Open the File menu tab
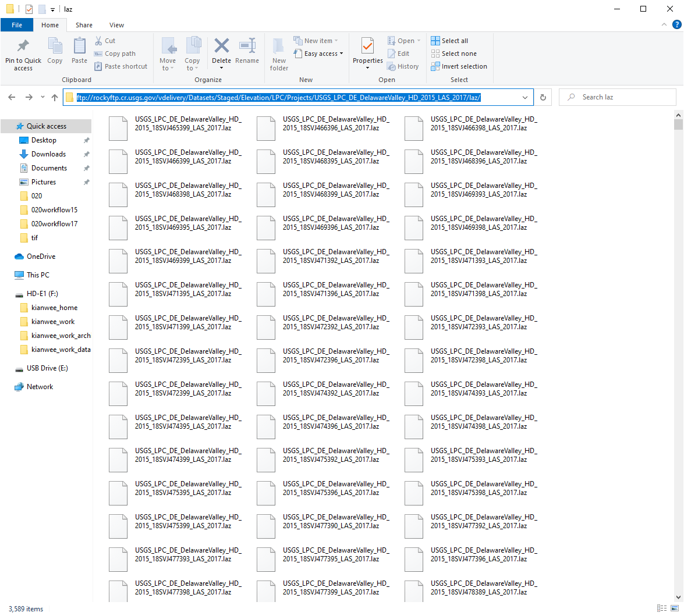This screenshot has width=684, height=616. pos(17,25)
